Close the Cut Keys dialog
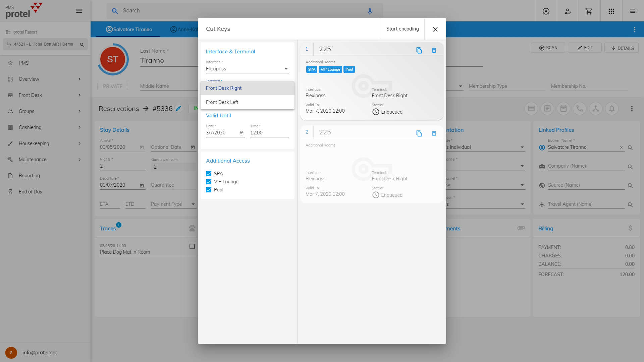644x362 pixels. [x=435, y=29]
